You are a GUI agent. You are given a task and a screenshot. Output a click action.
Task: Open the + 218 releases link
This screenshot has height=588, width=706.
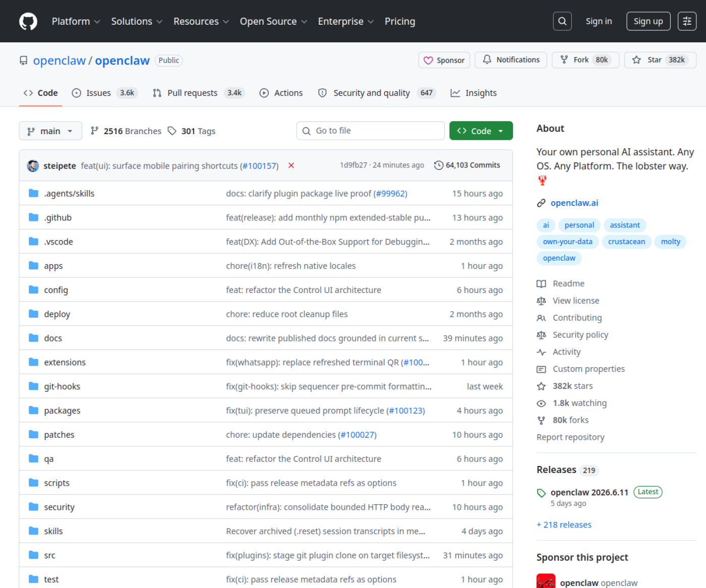tap(564, 525)
